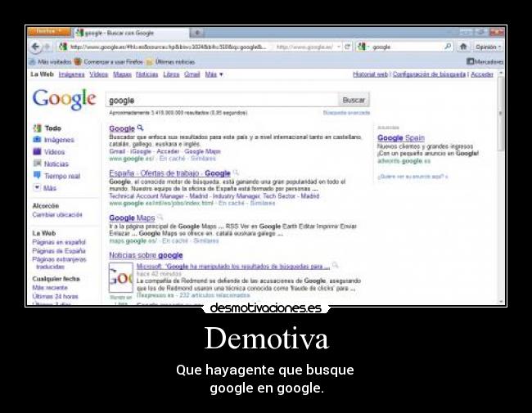Viewport: 532px width, 413px height.
Task: Click the Acceder sign-in link
Action: click(x=482, y=74)
